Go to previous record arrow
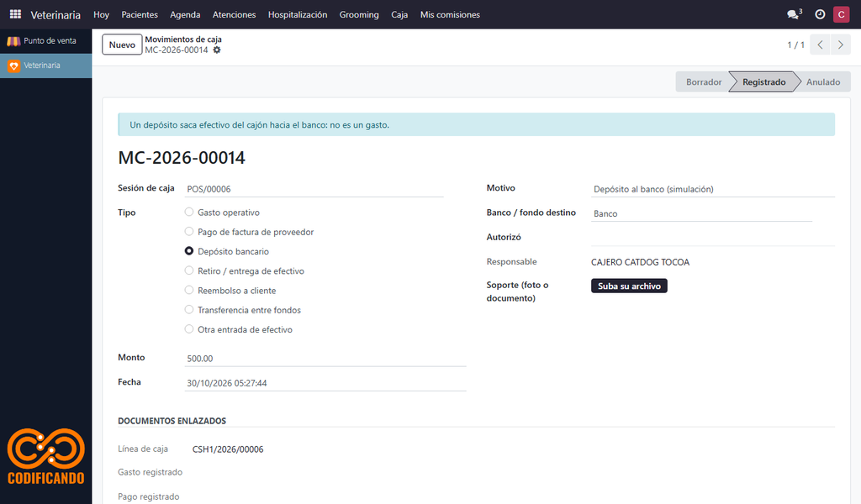Viewport: 861px width, 504px height. point(820,45)
